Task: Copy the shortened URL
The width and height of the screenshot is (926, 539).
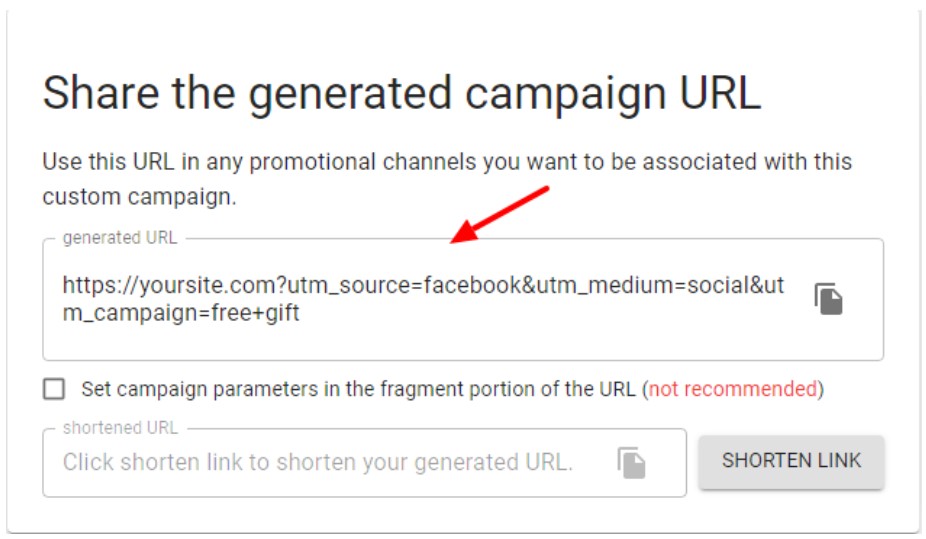Action: pyautogui.click(x=631, y=462)
